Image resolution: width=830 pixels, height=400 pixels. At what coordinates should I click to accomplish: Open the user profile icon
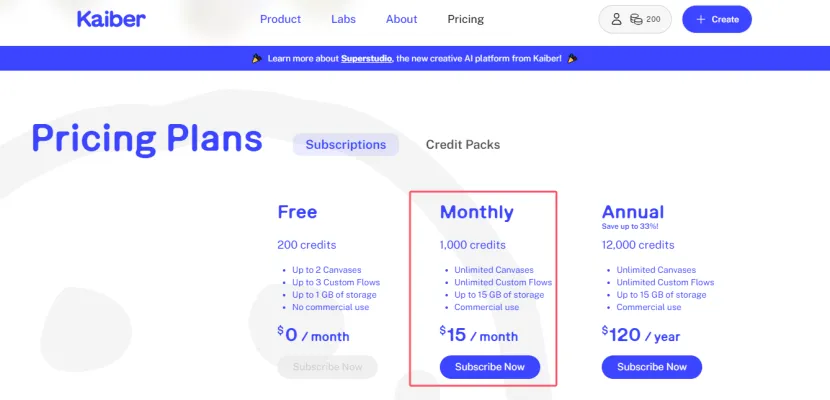point(617,19)
